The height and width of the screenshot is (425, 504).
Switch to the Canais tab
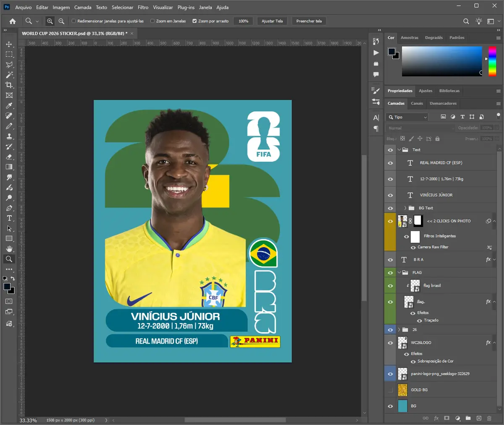tap(417, 103)
